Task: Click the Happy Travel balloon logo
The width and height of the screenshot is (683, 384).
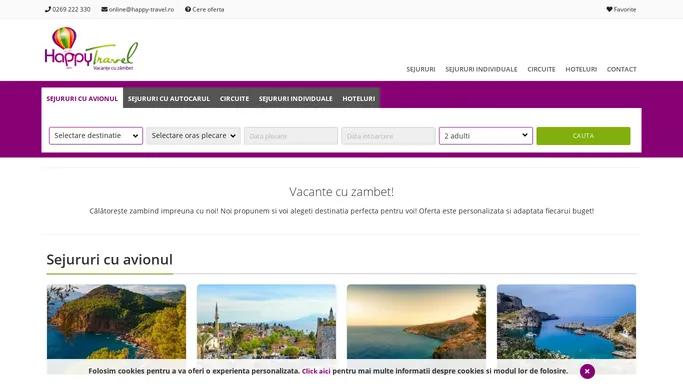Action: [x=91, y=49]
